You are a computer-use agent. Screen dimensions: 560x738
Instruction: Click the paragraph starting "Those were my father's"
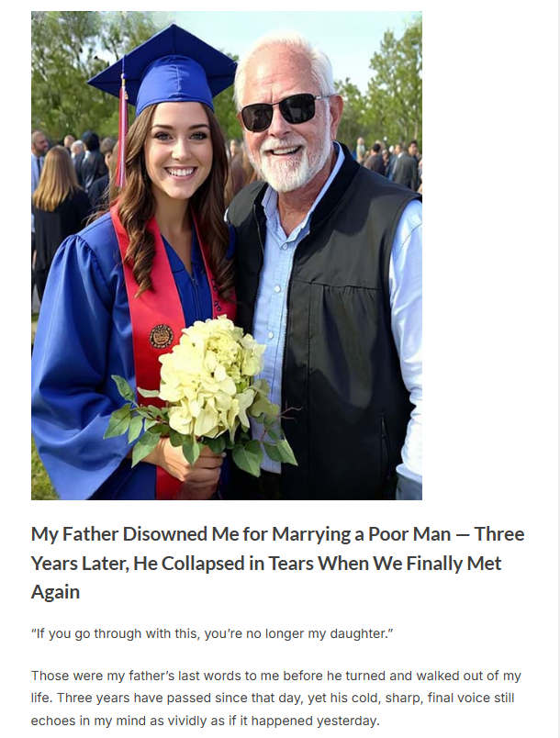[274, 698]
